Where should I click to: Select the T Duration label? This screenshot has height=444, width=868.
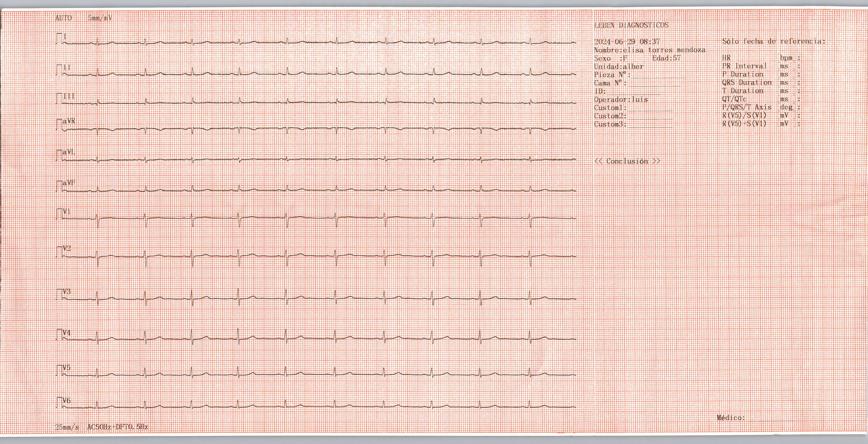click(x=743, y=91)
